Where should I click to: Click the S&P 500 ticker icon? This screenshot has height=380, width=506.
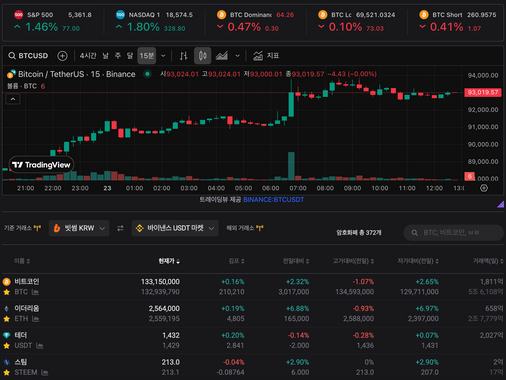click(19, 14)
